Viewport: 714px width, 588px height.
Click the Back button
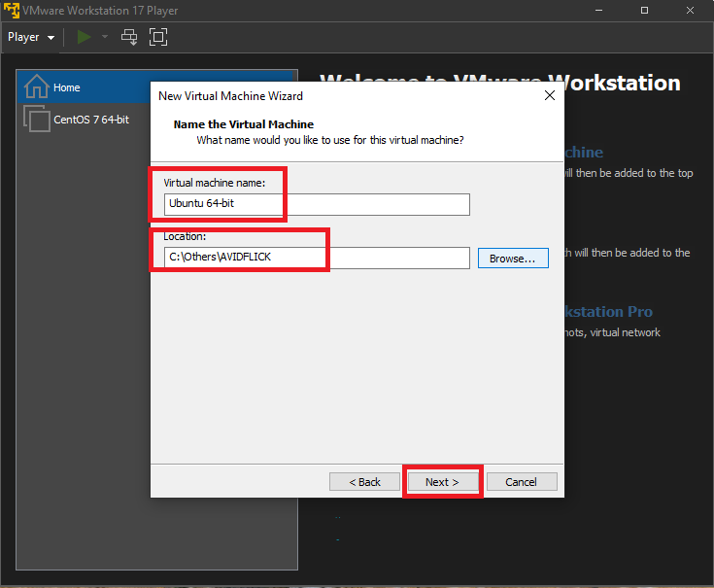tap(364, 482)
